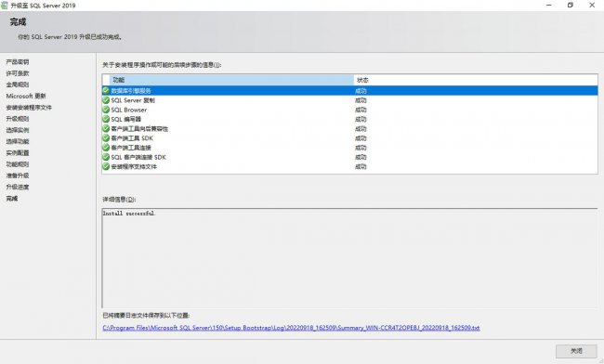Screen dimensions: 604x364
Task: Select the 安装程序支持文件 row name
Action: point(134,166)
